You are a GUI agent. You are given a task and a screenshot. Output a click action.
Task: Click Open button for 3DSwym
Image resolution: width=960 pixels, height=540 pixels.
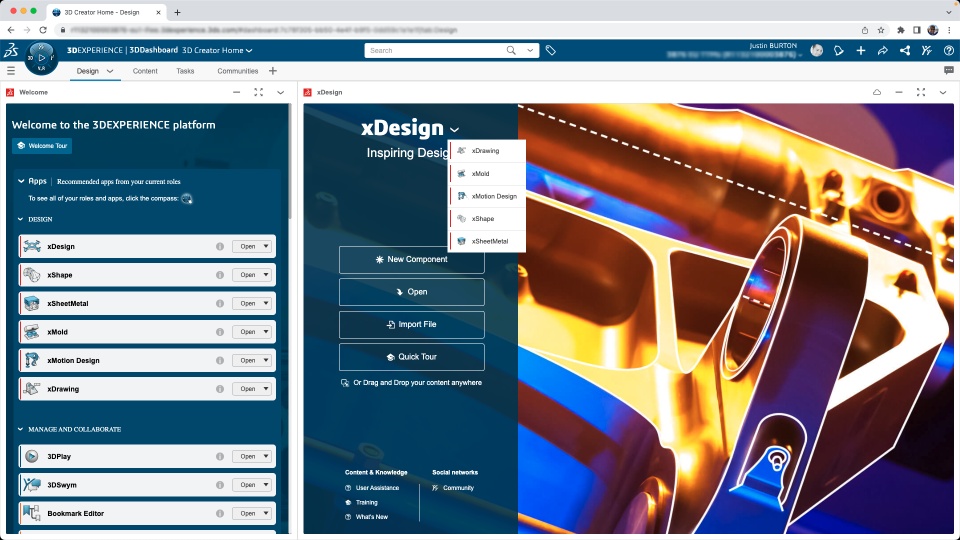(247, 485)
